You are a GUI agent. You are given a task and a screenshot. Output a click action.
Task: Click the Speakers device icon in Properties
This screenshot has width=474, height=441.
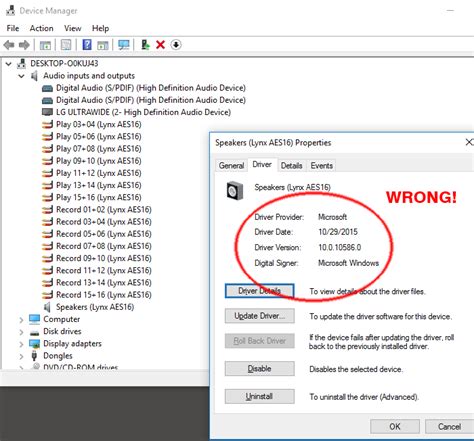[x=235, y=191]
